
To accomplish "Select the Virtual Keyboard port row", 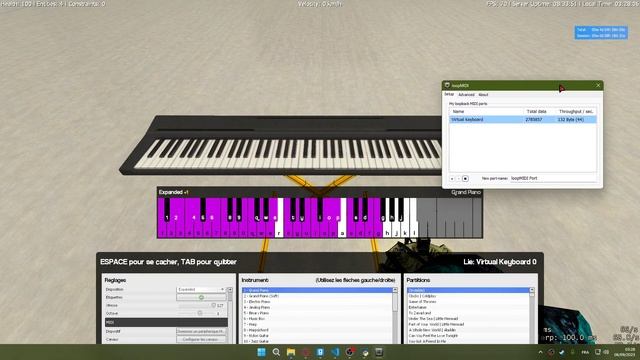I will click(523, 120).
